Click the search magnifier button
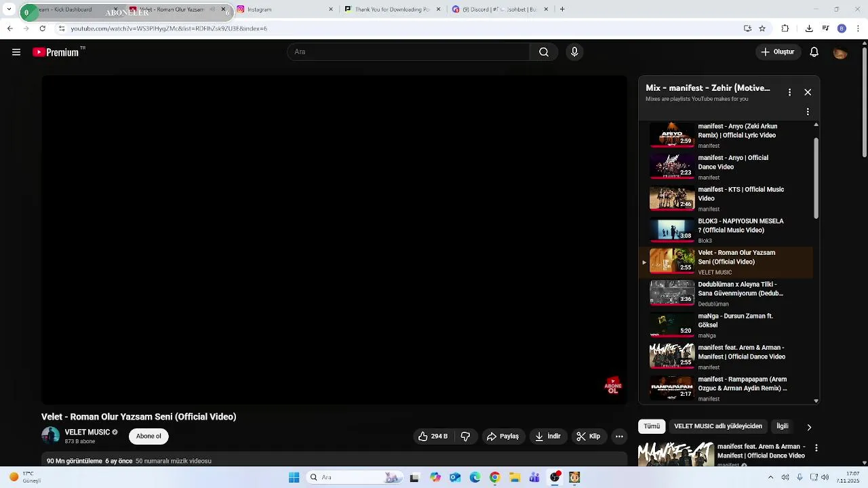 544,52
